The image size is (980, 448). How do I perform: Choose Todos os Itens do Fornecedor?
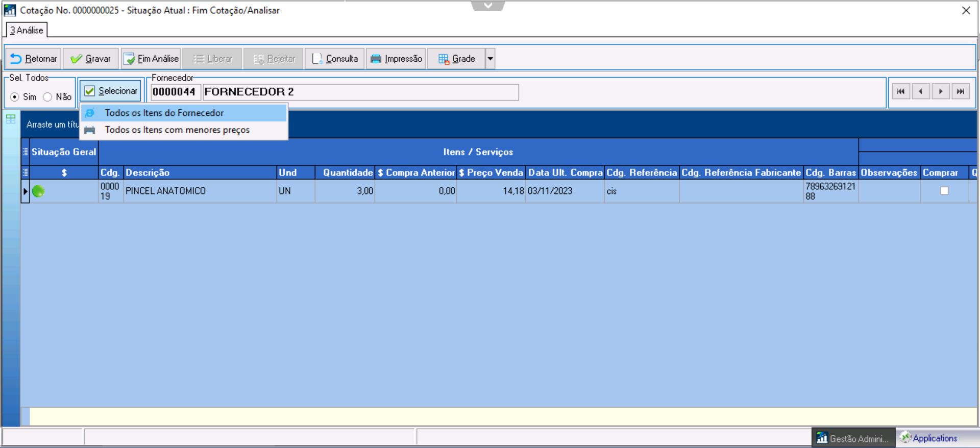click(184, 113)
